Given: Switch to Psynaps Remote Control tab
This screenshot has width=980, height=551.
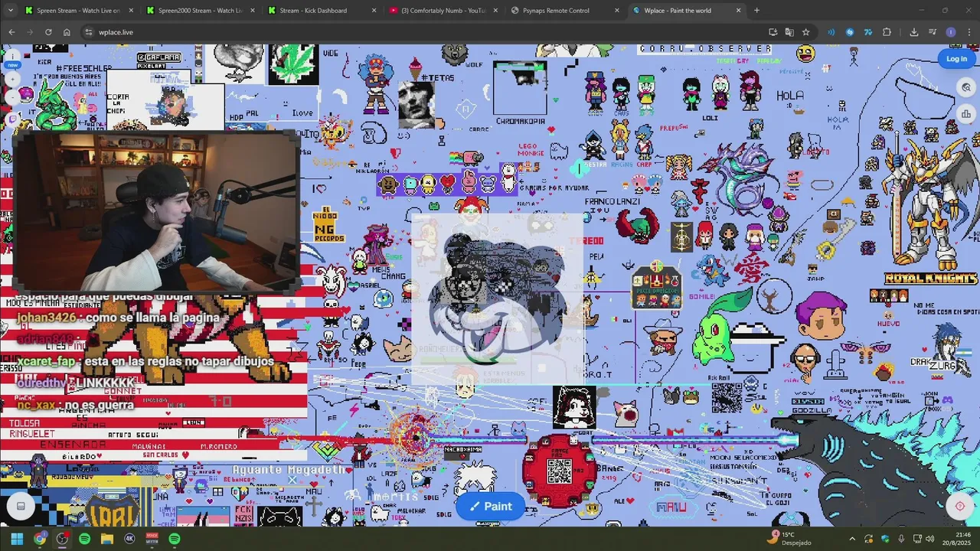Looking at the screenshot, I should point(566,11).
